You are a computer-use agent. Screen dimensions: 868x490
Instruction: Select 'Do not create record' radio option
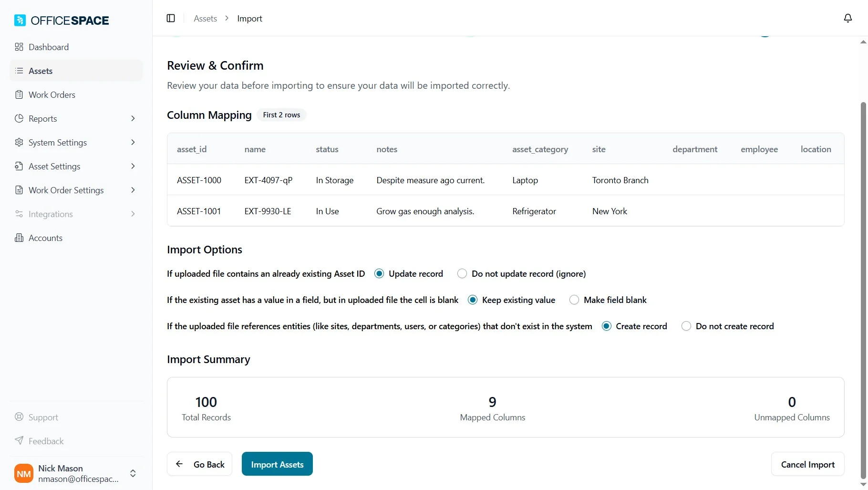(686, 326)
